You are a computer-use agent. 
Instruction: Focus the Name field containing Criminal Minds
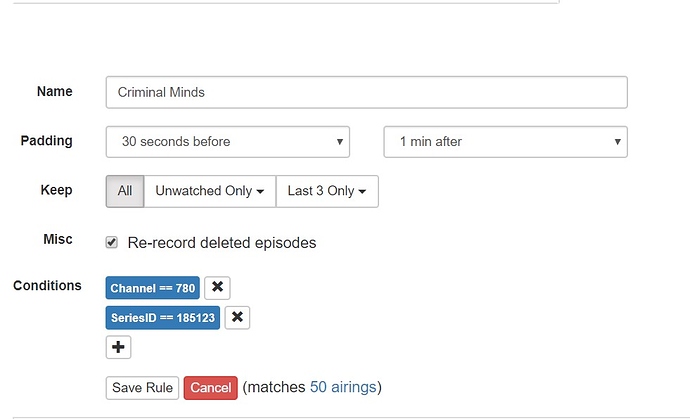pos(366,92)
